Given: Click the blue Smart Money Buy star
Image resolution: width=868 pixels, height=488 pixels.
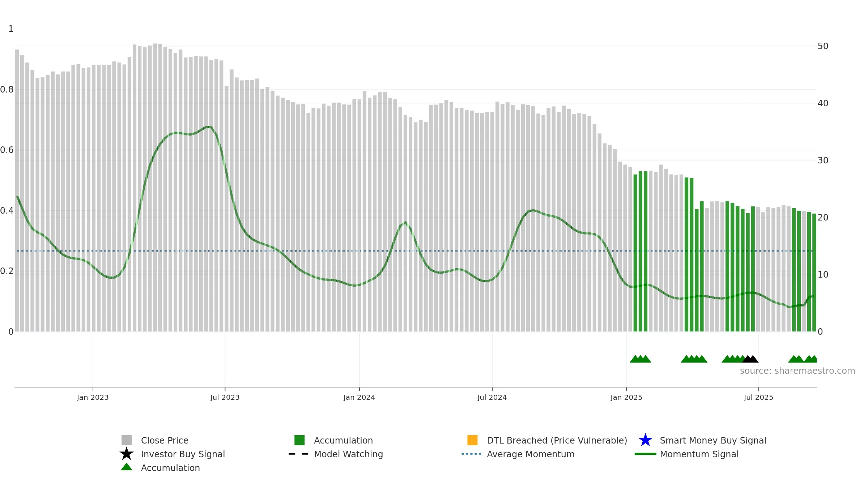Looking at the screenshot, I should coord(646,440).
